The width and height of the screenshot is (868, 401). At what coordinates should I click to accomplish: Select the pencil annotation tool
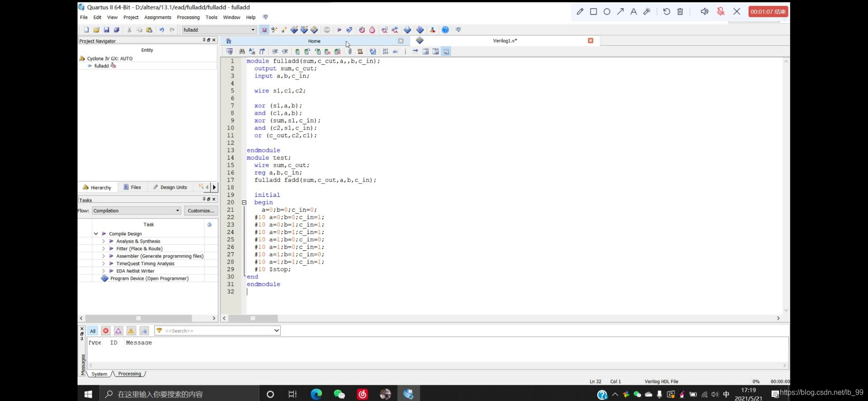click(580, 12)
